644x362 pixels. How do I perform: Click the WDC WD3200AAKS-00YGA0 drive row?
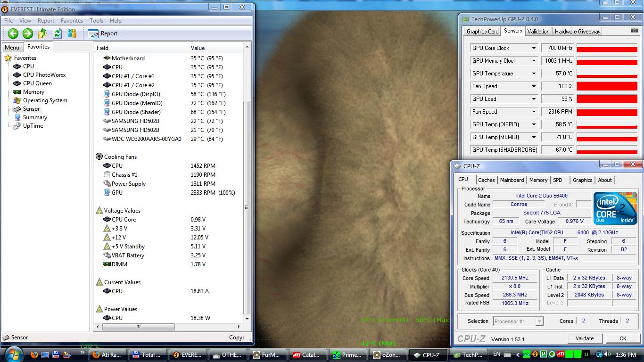point(169,139)
